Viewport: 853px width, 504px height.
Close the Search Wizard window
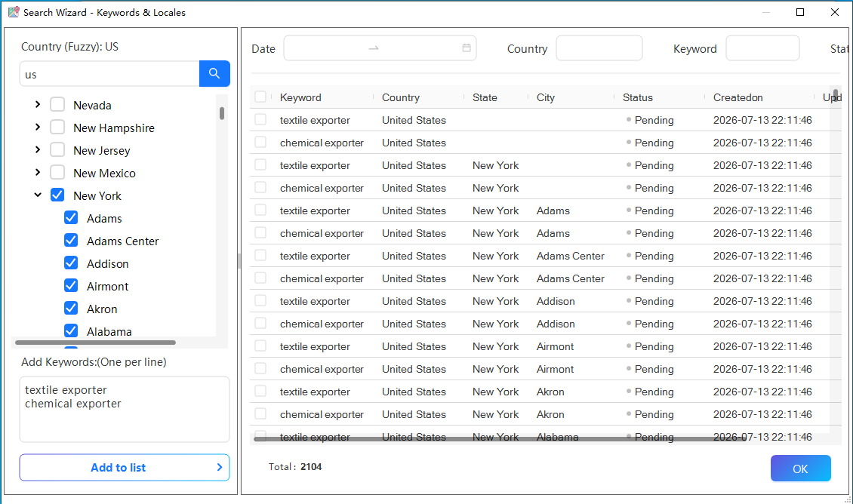(834, 12)
